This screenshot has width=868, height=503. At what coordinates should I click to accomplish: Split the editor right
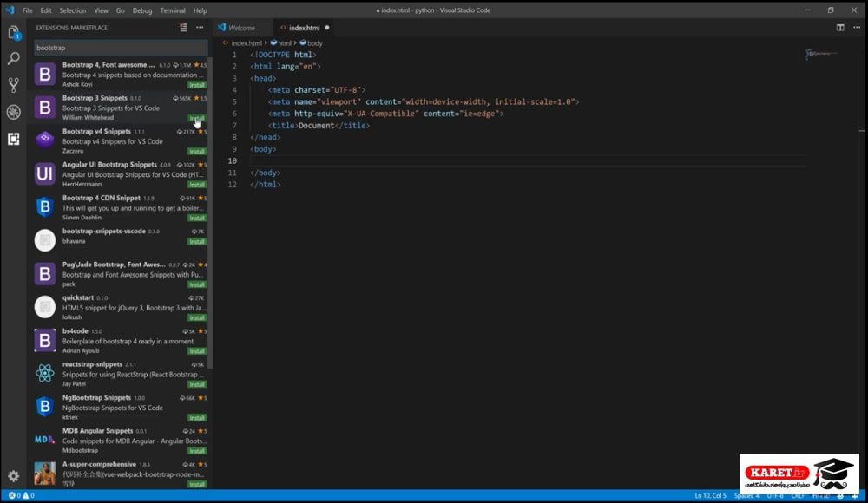pos(840,28)
